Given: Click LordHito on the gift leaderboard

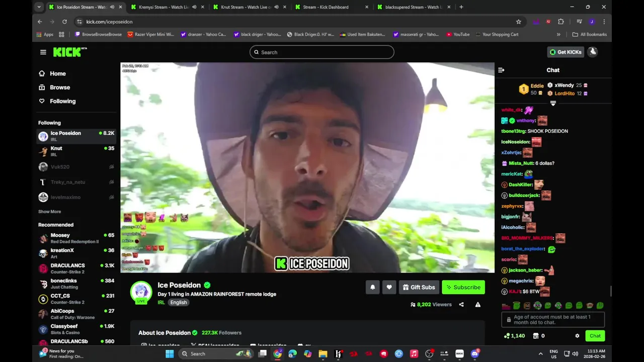Looking at the screenshot, I should coord(565,94).
